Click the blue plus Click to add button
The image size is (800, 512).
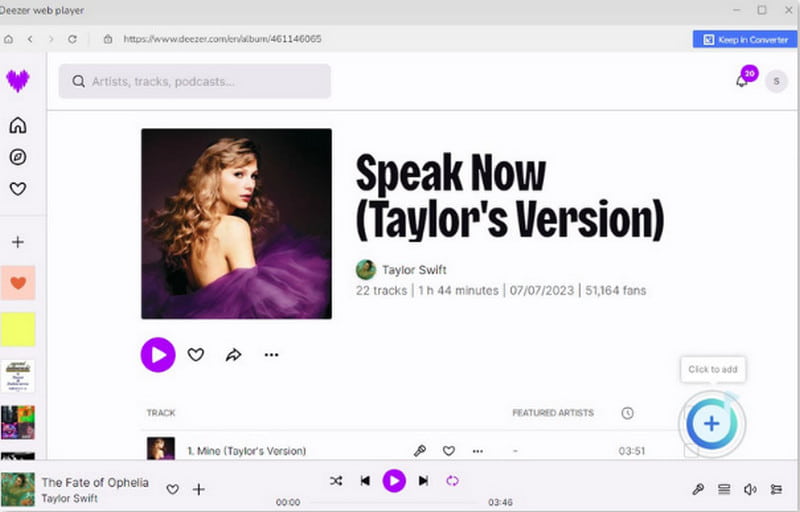712,423
